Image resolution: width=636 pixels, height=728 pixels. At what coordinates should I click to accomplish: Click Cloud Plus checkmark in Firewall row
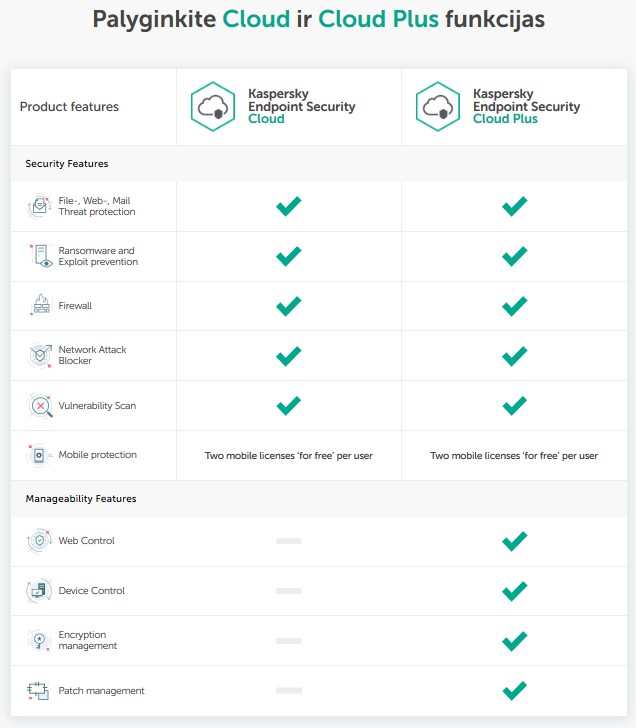[x=514, y=306]
